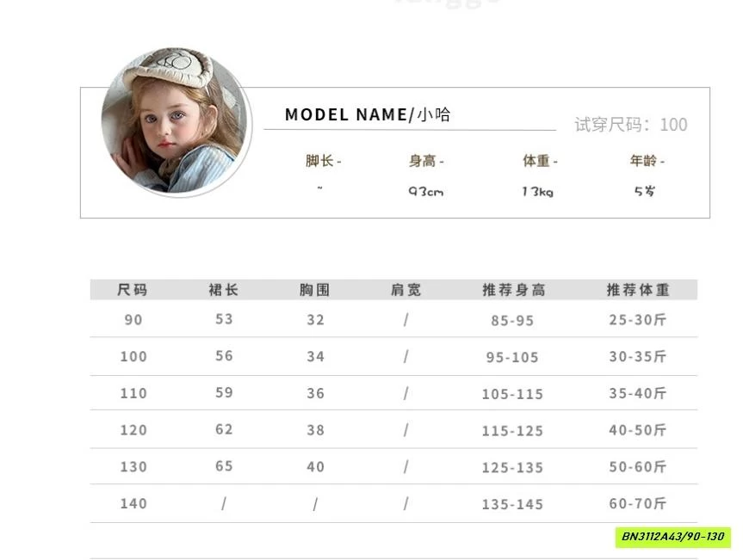Click the green BN3112A43/90-130 product code badge
743x560 pixels.
[673, 537]
